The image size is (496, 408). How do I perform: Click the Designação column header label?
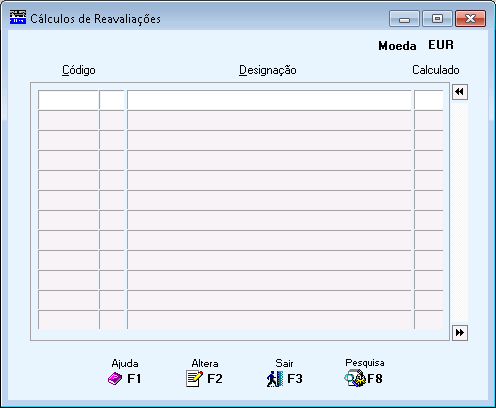click(268, 70)
